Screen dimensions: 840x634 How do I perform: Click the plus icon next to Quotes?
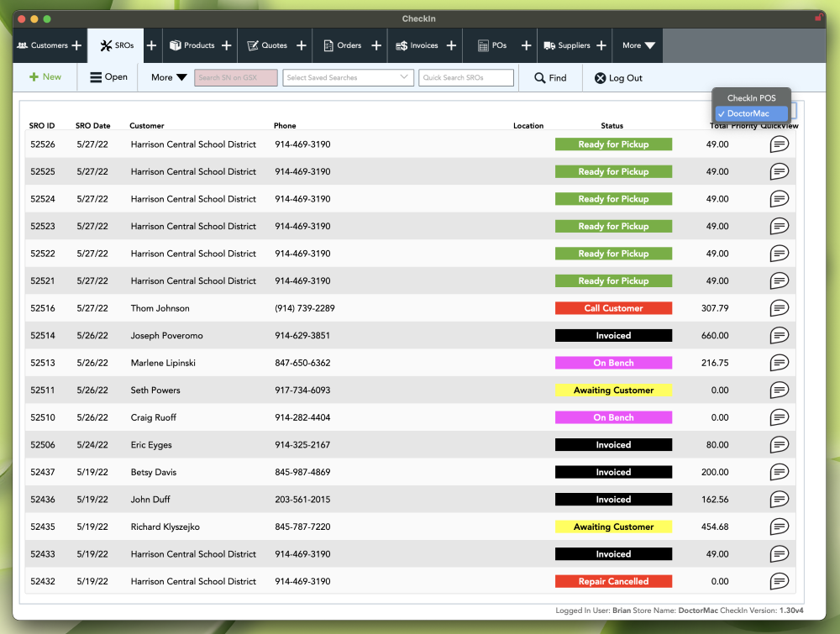301,45
